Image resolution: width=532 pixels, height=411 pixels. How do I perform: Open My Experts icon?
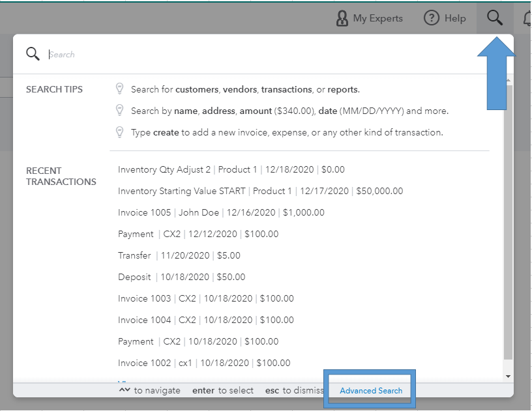pyautogui.click(x=342, y=18)
